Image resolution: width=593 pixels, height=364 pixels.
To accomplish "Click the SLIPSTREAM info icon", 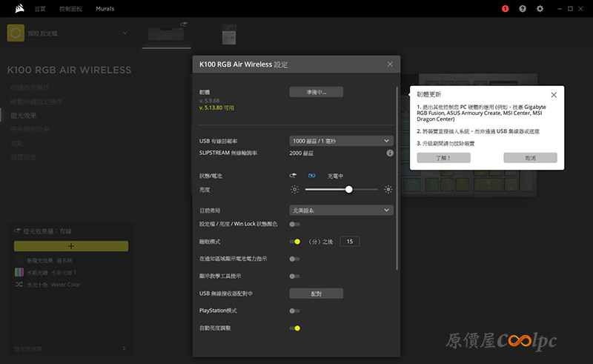I will tap(390, 153).
